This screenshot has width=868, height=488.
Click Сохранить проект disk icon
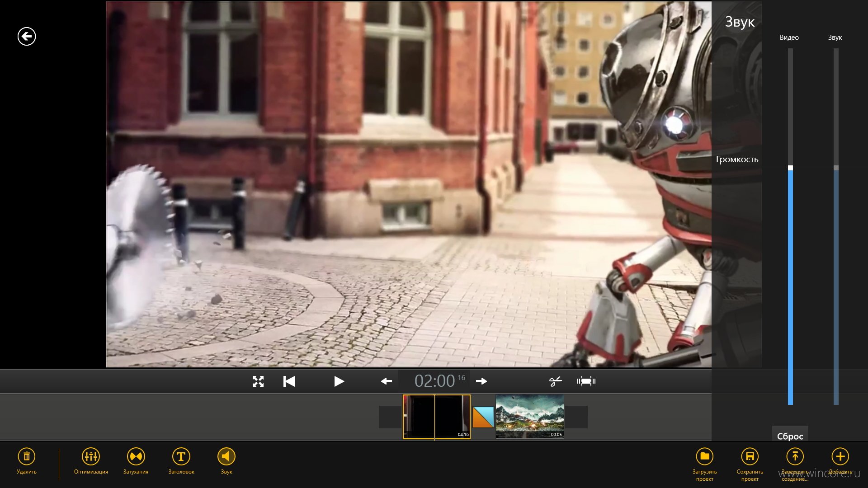(x=750, y=456)
